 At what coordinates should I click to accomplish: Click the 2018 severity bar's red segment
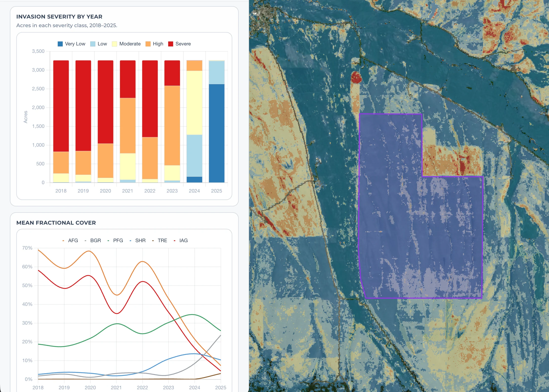(x=61, y=106)
